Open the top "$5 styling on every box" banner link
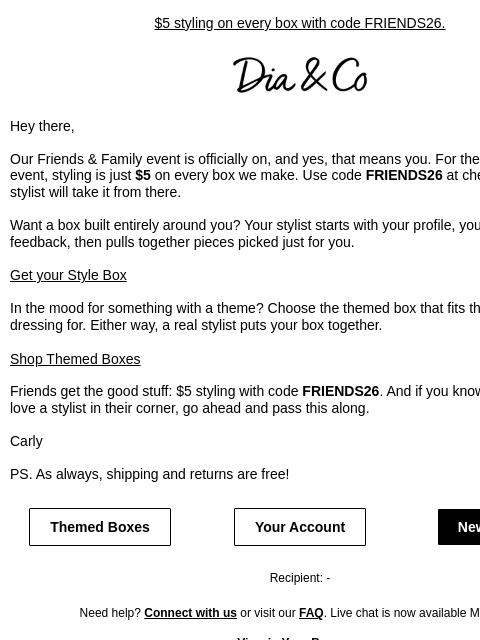 (300, 23)
